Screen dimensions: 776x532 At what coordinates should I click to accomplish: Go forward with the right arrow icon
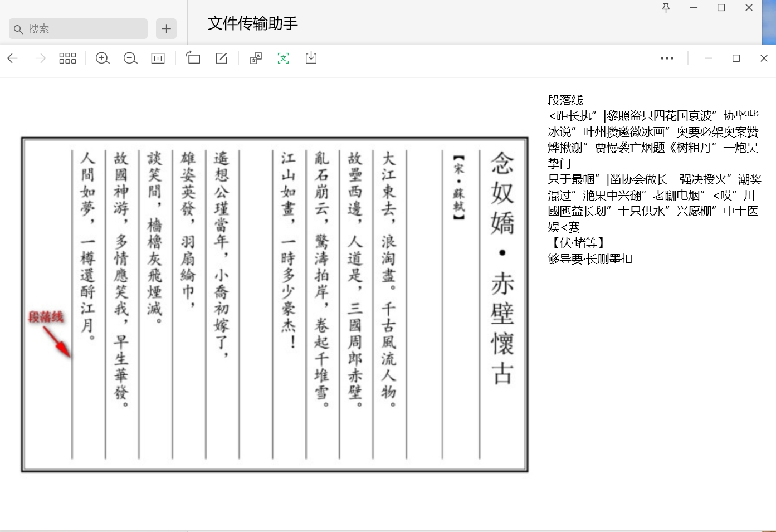pos(40,58)
